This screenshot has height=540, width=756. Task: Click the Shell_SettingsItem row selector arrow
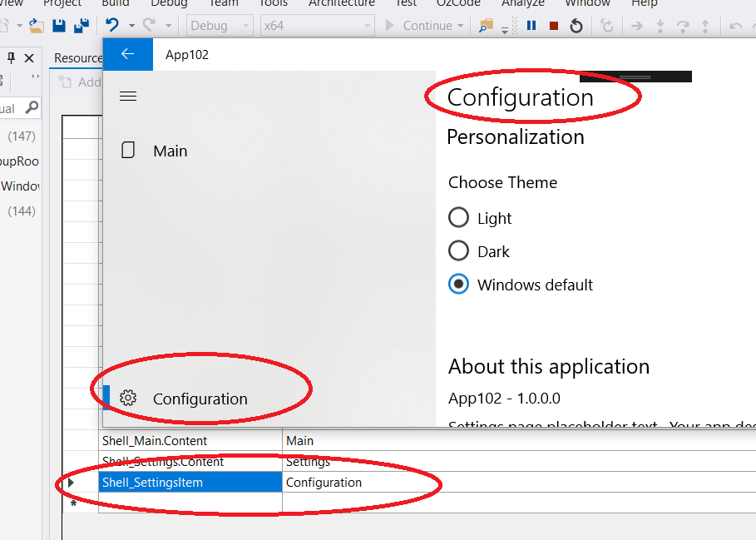(x=71, y=482)
